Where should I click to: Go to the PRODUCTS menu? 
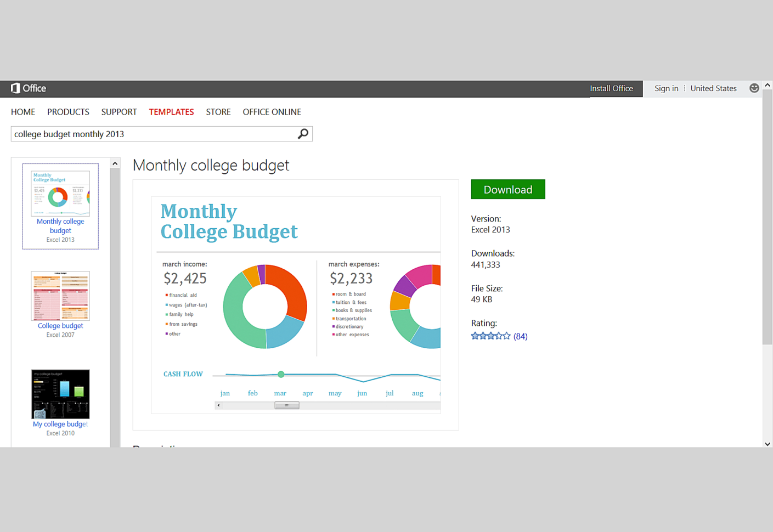(x=68, y=112)
